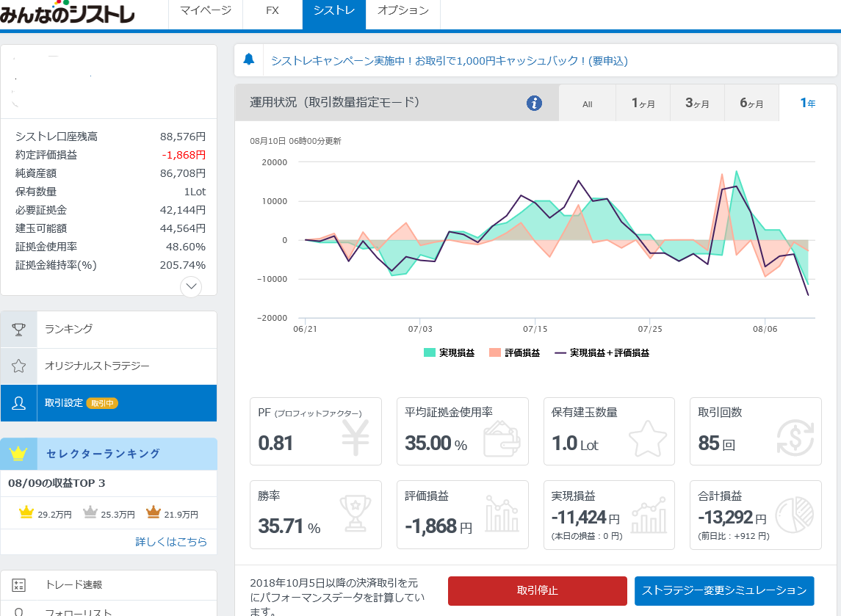Open the 詳しくはこちら link
841x616 pixels.
171,542
